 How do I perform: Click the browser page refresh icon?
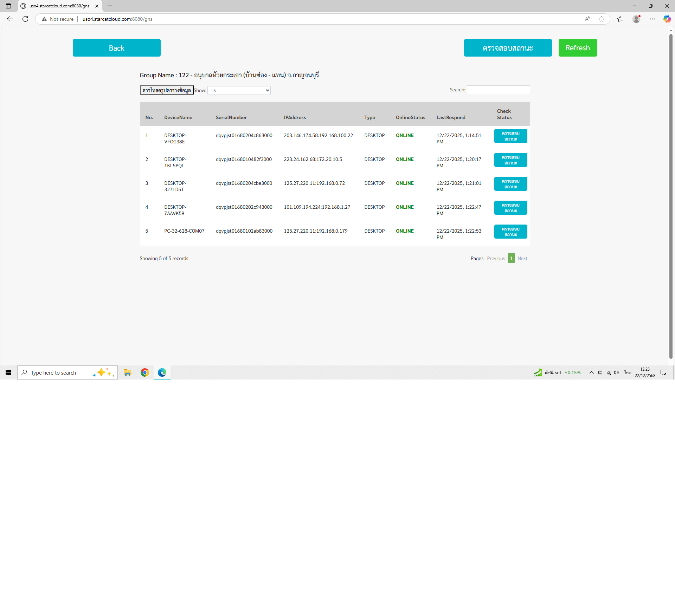[x=25, y=19]
